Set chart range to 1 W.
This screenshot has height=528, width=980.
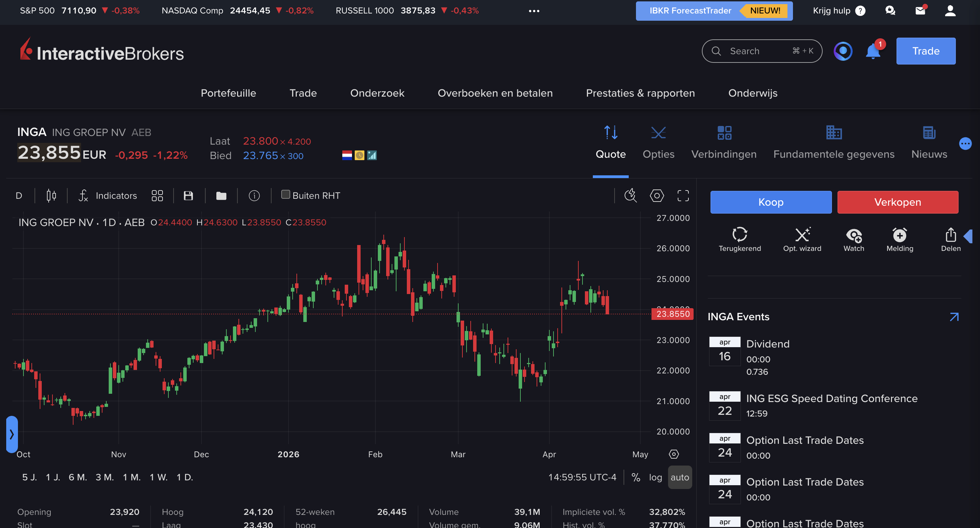159,477
